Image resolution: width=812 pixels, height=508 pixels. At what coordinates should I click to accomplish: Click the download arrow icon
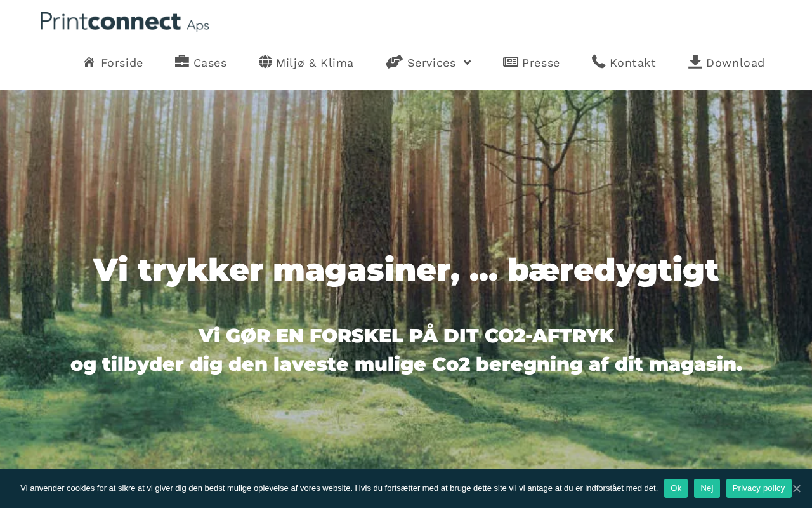(695, 62)
